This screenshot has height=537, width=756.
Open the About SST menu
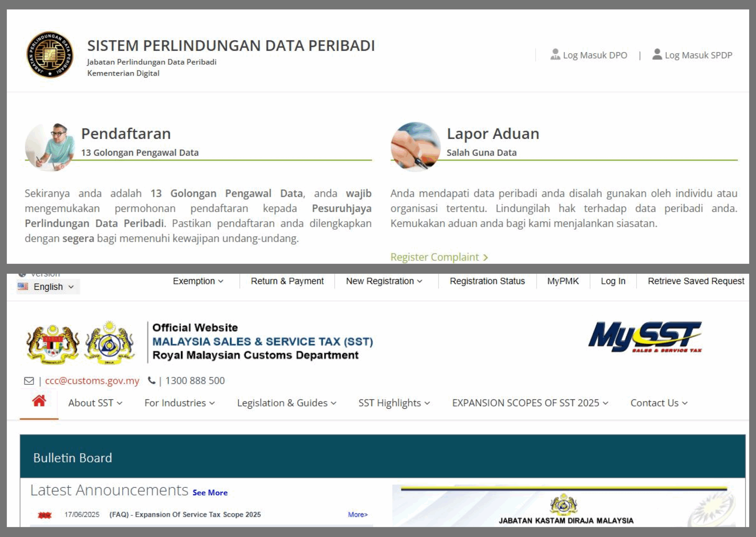[x=95, y=403]
